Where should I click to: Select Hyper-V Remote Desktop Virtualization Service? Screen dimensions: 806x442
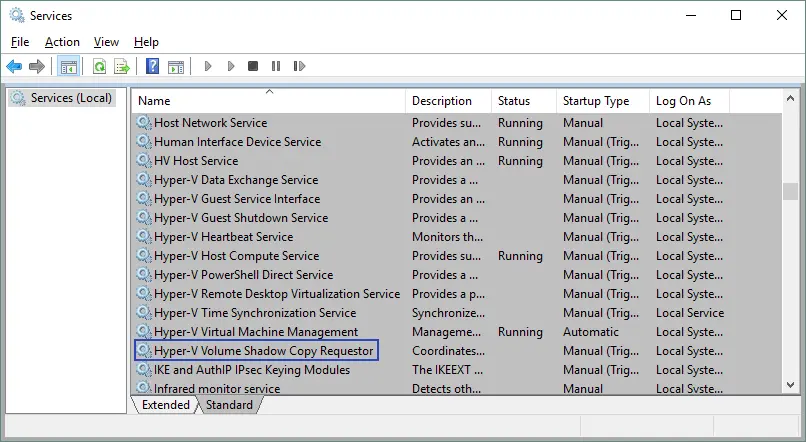(x=277, y=293)
